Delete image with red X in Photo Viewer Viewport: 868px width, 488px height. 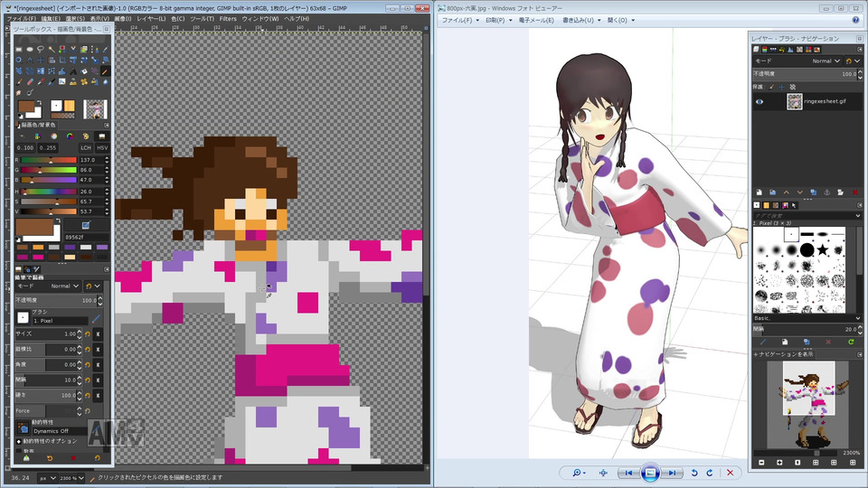click(x=731, y=473)
